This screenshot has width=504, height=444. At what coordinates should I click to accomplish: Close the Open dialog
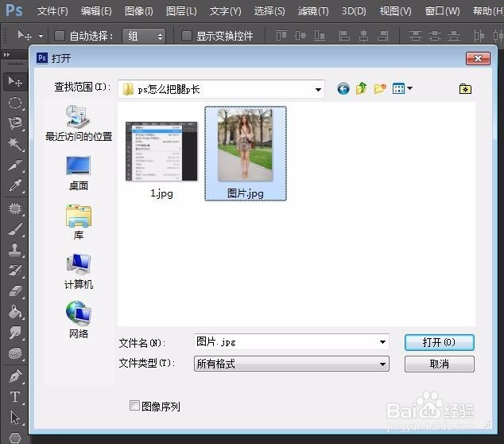479,59
